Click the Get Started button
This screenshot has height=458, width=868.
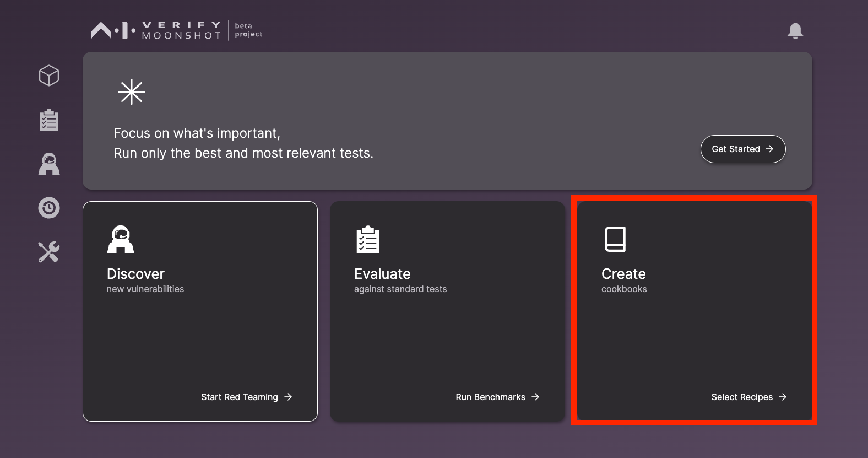(743, 149)
